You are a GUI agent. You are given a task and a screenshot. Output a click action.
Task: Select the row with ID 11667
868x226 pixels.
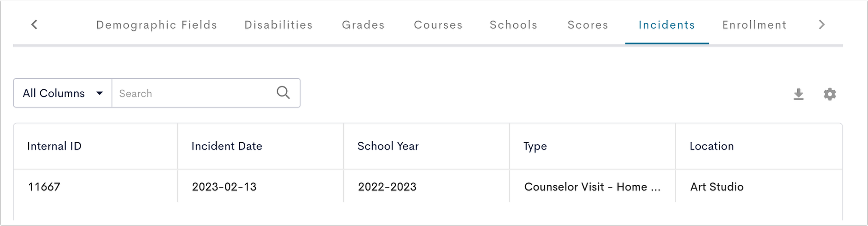[x=428, y=186]
